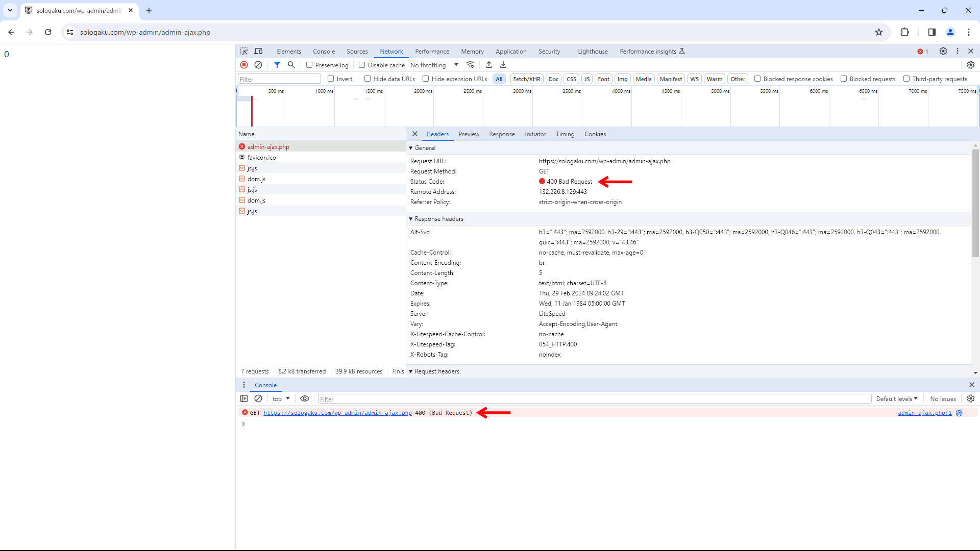This screenshot has height=551, width=980.
Task: Open the Default levels dropdown
Action: tap(897, 399)
